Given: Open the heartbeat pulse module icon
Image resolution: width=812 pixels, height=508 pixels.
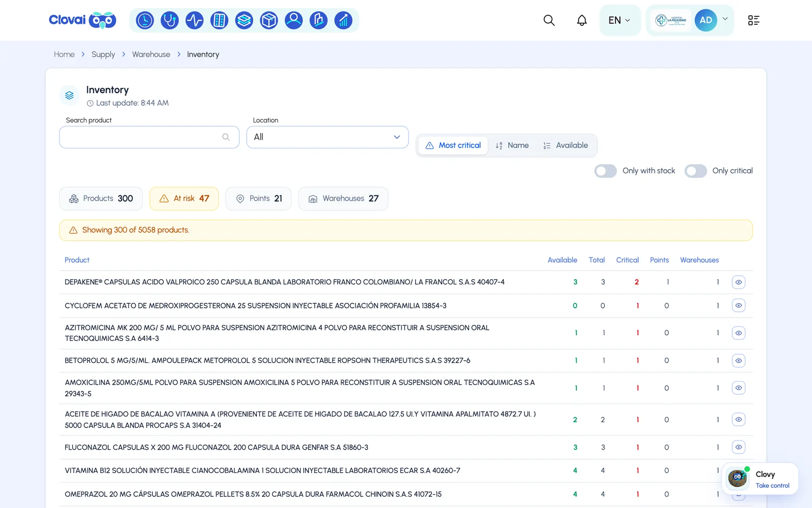Looking at the screenshot, I should (194, 20).
